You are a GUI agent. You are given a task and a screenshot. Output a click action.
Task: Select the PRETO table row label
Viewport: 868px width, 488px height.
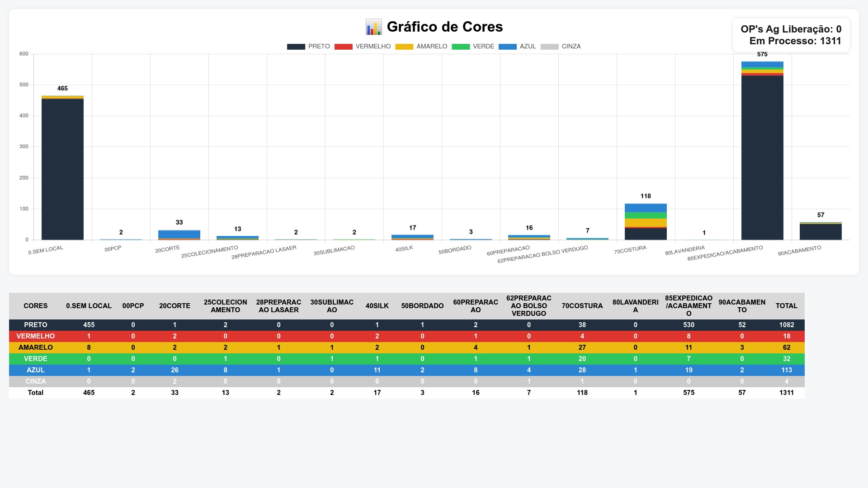pyautogui.click(x=35, y=325)
